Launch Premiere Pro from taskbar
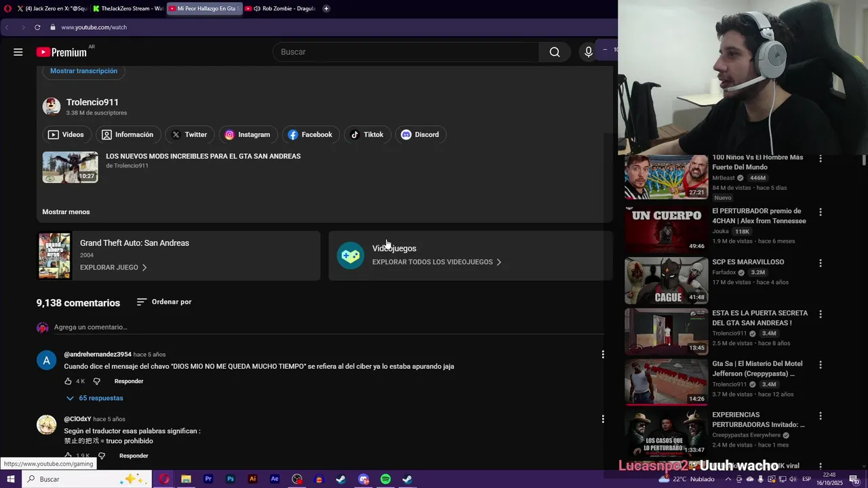This screenshot has width=868, height=488. [x=208, y=479]
